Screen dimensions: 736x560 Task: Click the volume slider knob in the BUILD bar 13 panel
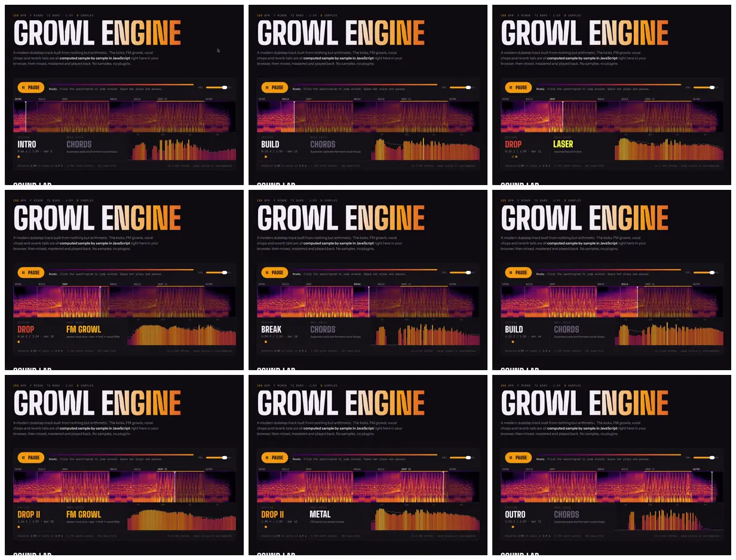(468, 88)
